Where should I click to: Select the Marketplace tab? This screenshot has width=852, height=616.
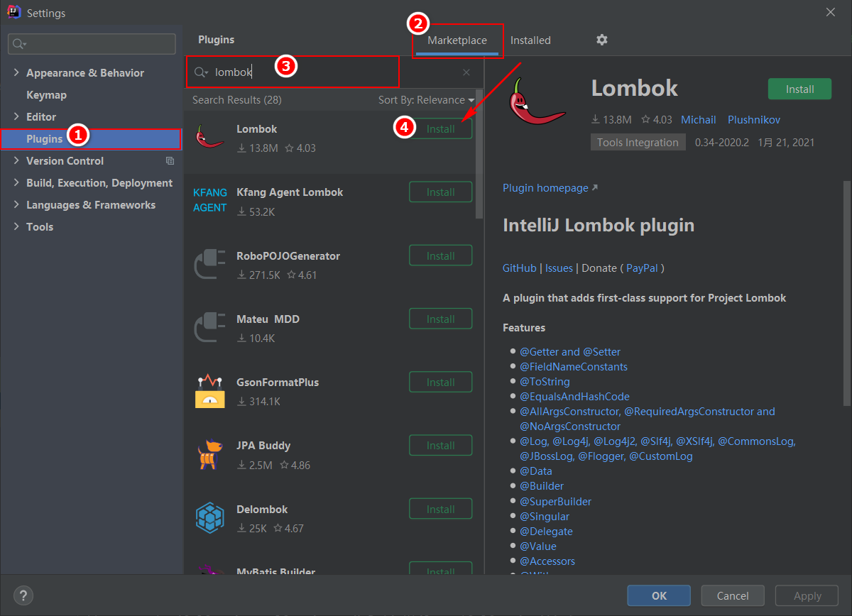point(457,40)
